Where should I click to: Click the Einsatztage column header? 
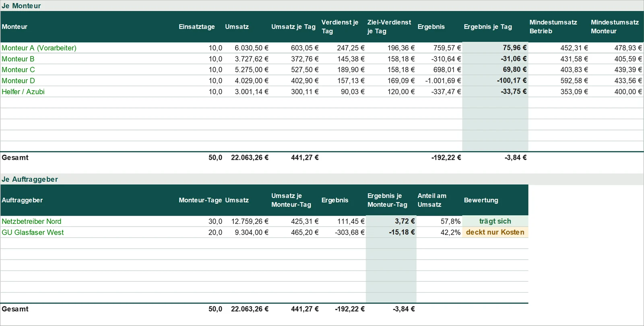click(x=197, y=27)
